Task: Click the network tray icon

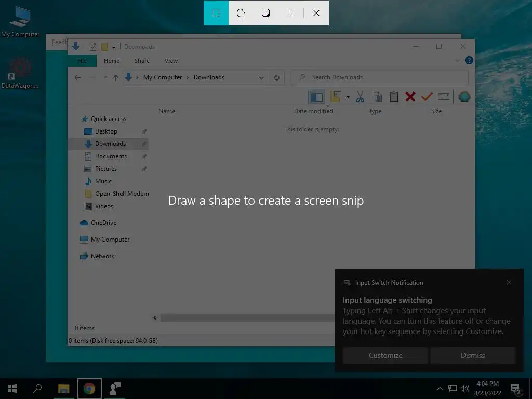Action: pyautogui.click(x=453, y=389)
